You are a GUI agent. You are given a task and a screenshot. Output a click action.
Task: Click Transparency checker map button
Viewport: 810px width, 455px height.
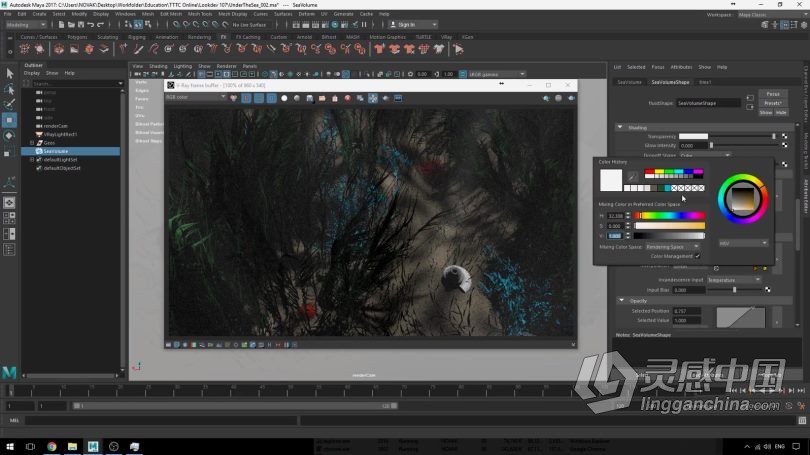785,136
